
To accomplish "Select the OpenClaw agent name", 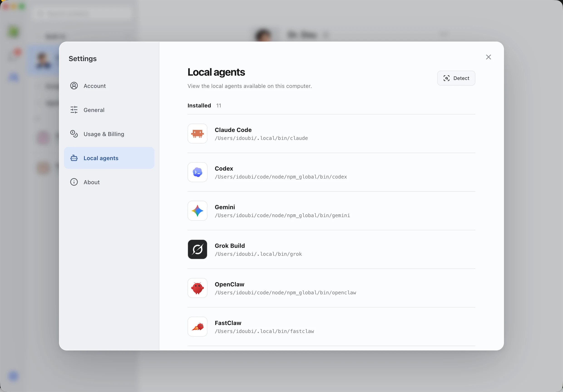I will pos(230,284).
